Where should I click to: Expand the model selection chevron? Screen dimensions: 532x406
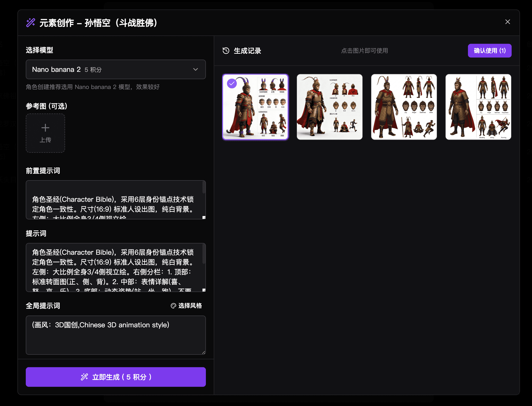pos(196,69)
